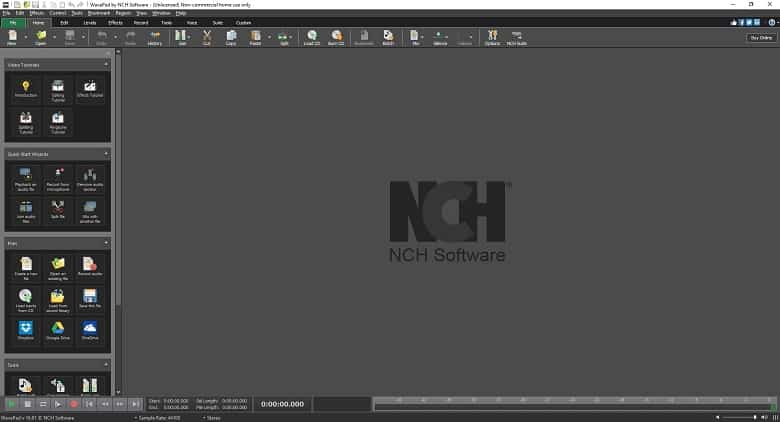Screen dimensions: 780x422
Task: Switch to the Record ribbon tab
Action: click(141, 22)
